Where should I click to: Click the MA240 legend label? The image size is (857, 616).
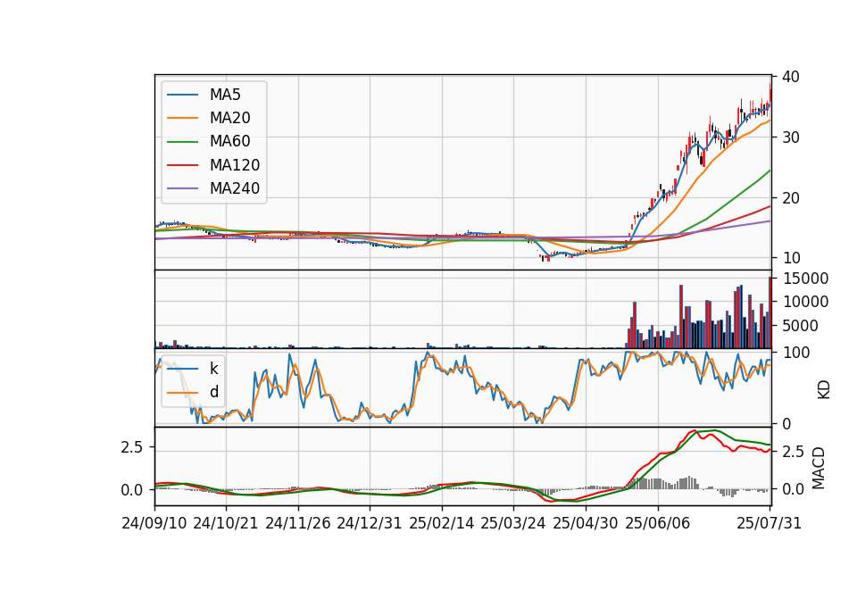pyautogui.click(x=235, y=188)
